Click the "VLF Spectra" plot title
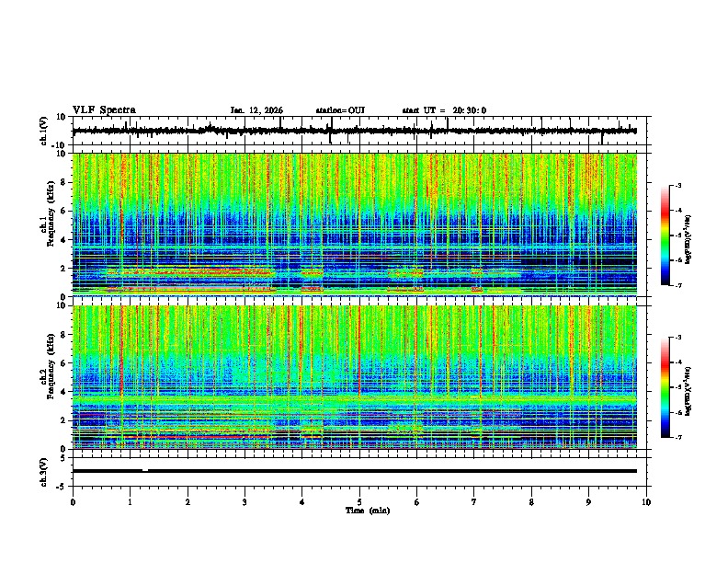The width and height of the screenshot is (728, 563). [104, 110]
